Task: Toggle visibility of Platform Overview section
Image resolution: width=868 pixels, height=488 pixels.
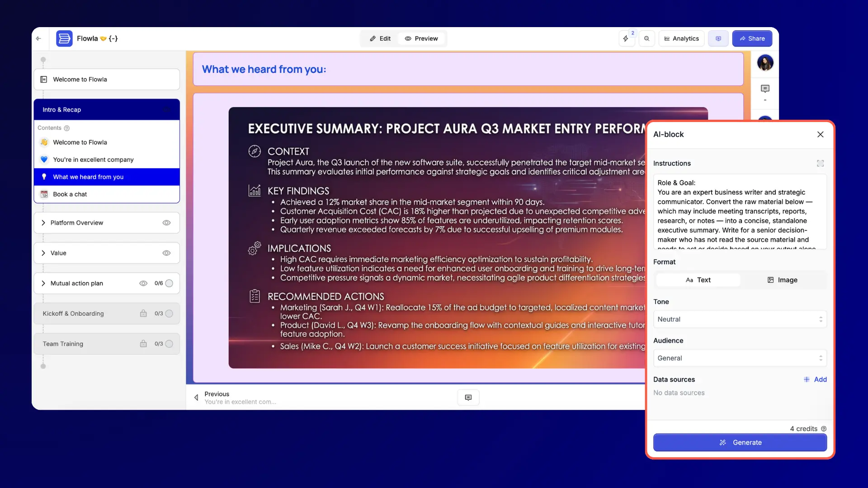Action: (x=166, y=223)
